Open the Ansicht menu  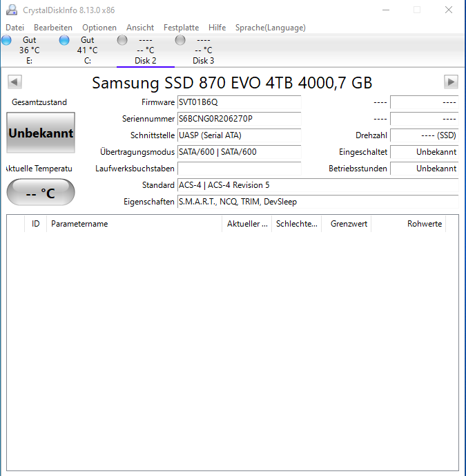[x=140, y=28]
